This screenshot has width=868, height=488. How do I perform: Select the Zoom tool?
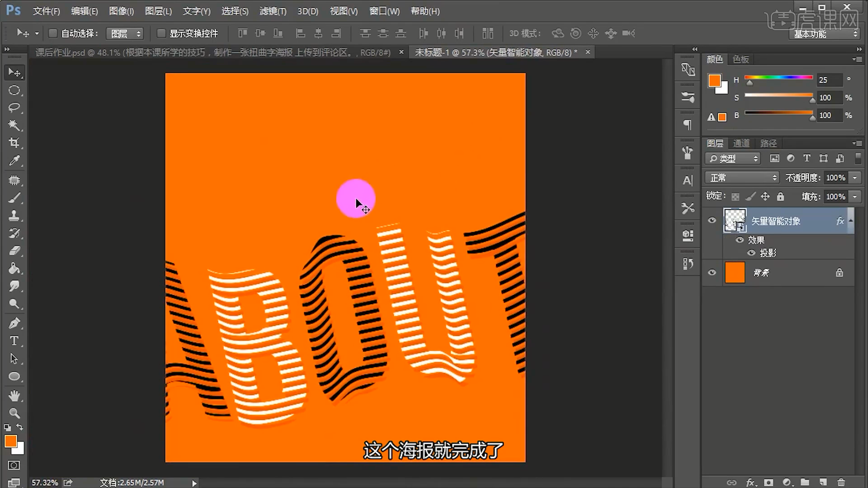[x=14, y=413]
